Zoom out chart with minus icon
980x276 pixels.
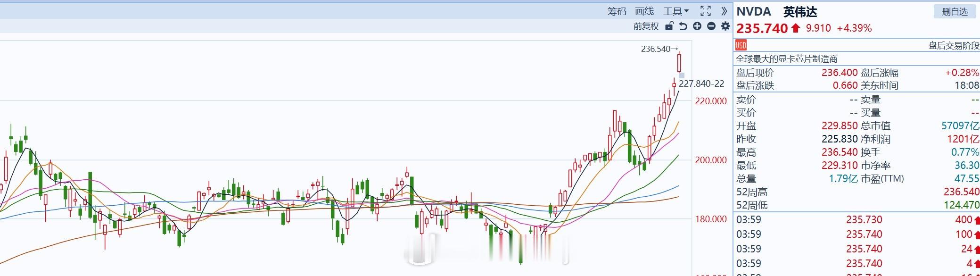[x=711, y=26]
